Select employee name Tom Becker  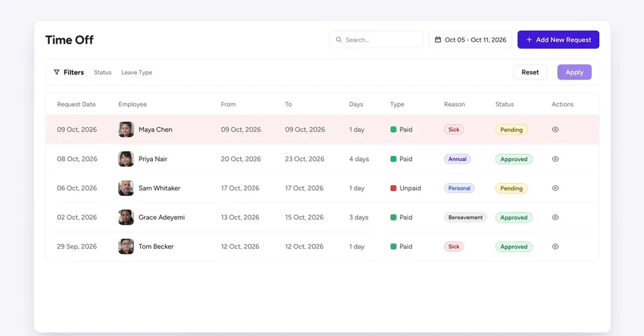pos(156,246)
